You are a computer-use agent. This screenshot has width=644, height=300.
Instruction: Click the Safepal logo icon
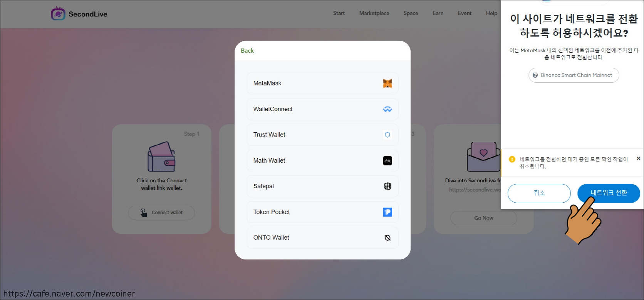tap(387, 186)
